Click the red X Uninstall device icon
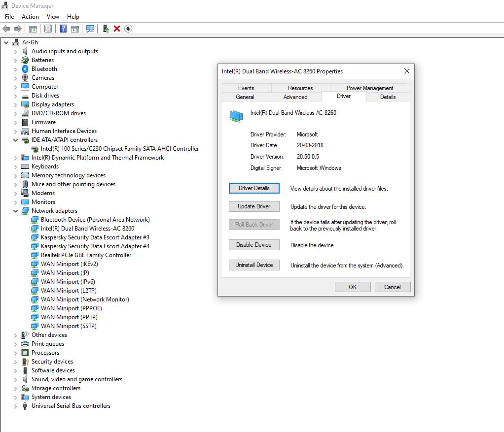This screenshot has width=504, height=432. (x=117, y=29)
